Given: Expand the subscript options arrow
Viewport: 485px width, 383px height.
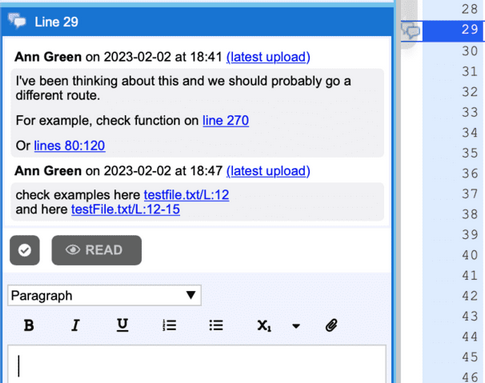Looking at the screenshot, I should pos(296,326).
